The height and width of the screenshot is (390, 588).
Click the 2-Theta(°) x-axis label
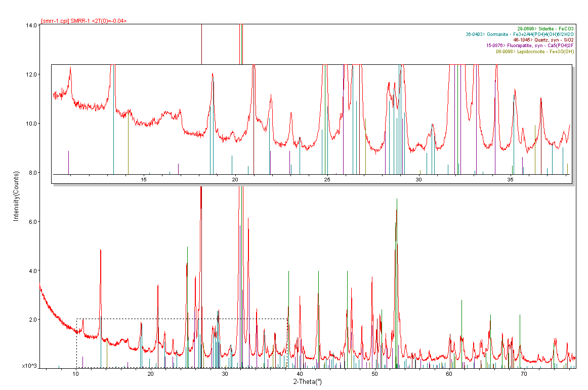(308, 381)
